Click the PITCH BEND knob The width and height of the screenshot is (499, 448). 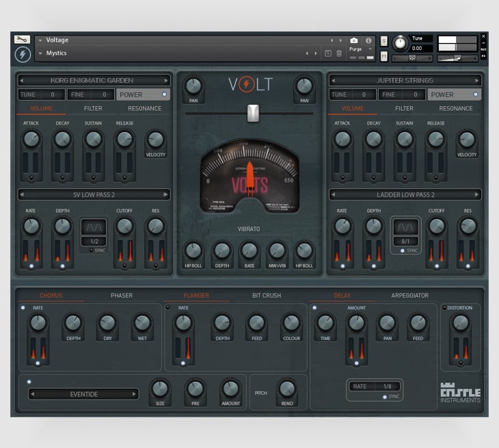pyautogui.click(x=286, y=388)
